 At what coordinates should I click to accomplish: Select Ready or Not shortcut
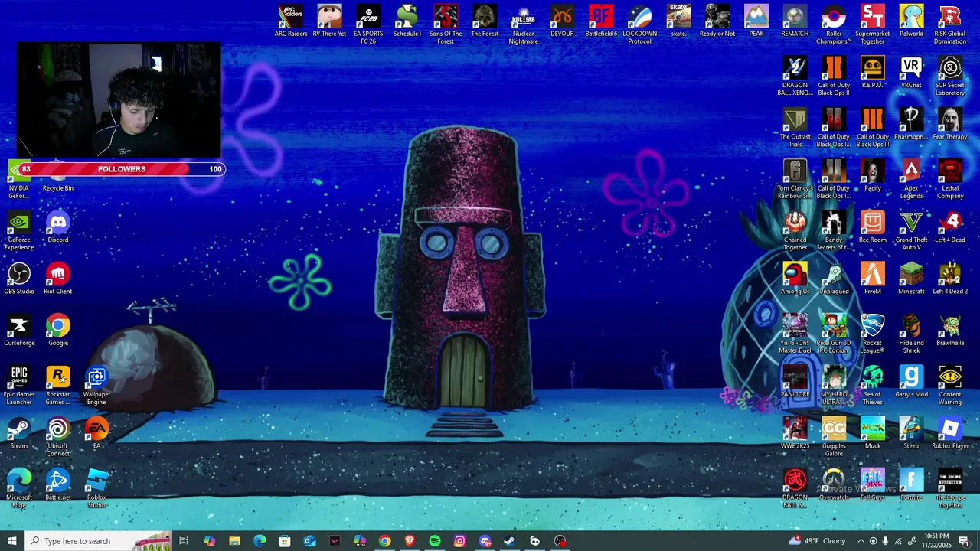[x=717, y=21]
